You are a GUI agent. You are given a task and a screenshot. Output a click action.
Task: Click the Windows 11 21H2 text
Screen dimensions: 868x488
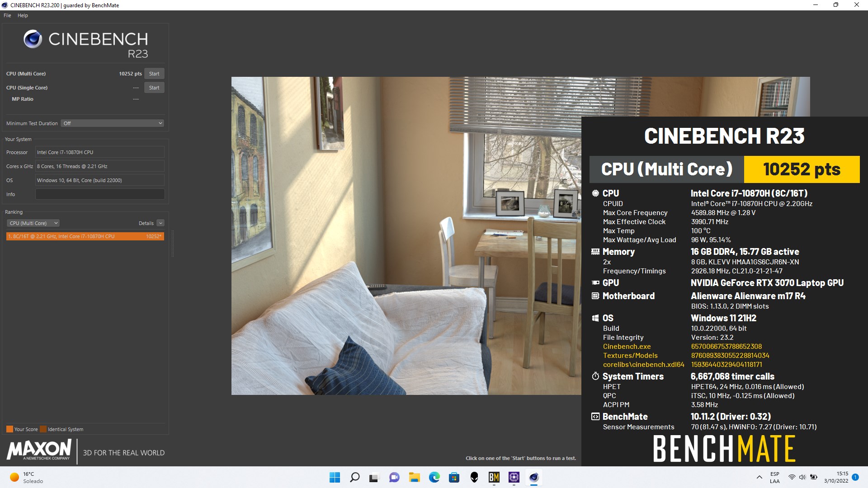point(723,318)
